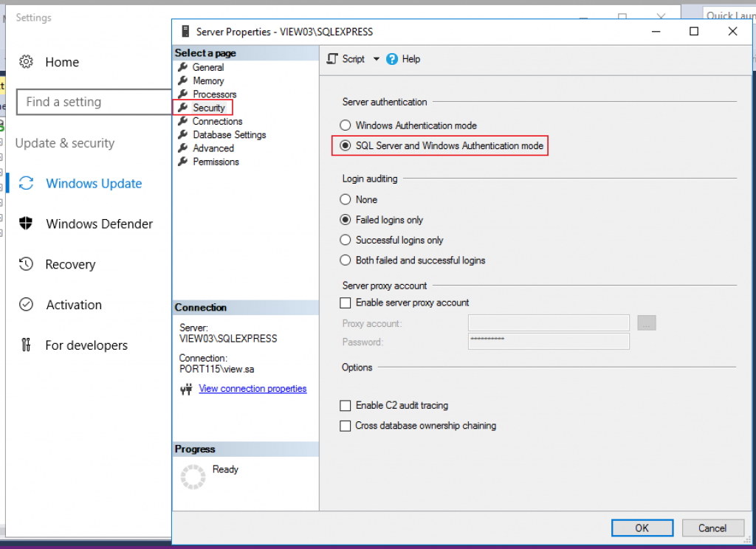Click the For developers tools icon

(27, 345)
